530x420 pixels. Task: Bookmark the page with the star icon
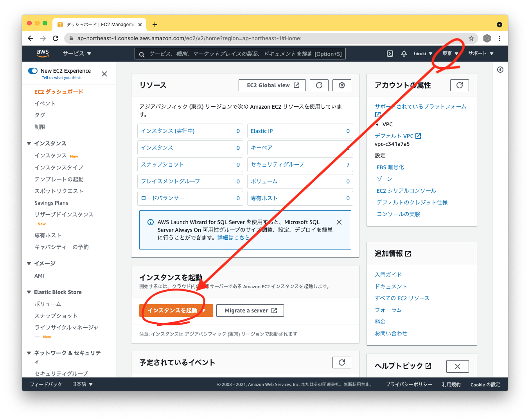[471, 38]
